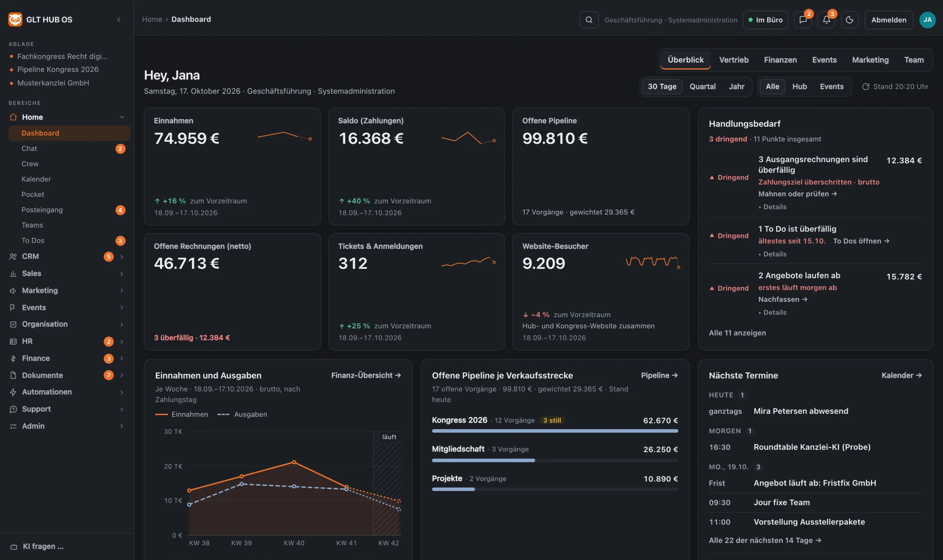
Task: Expand the Organisation section chevron
Action: [x=122, y=325]
